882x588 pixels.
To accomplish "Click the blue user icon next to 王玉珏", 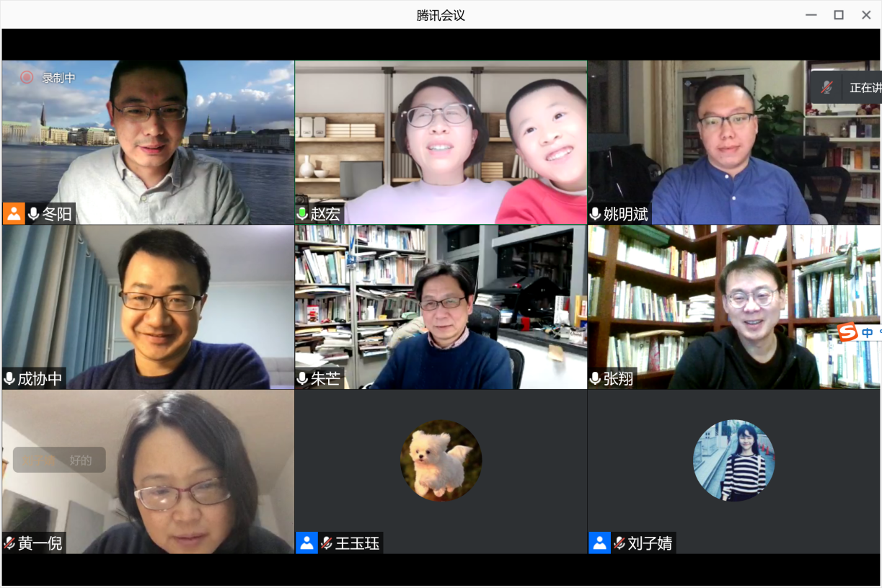I will point(307,543).
